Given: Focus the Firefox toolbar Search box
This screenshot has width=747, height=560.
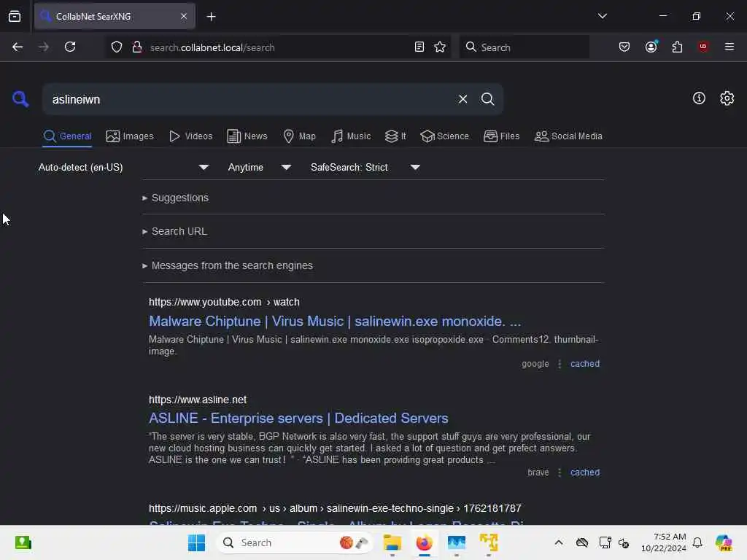Looking at the screenshot, I should [x=524, y=47].
